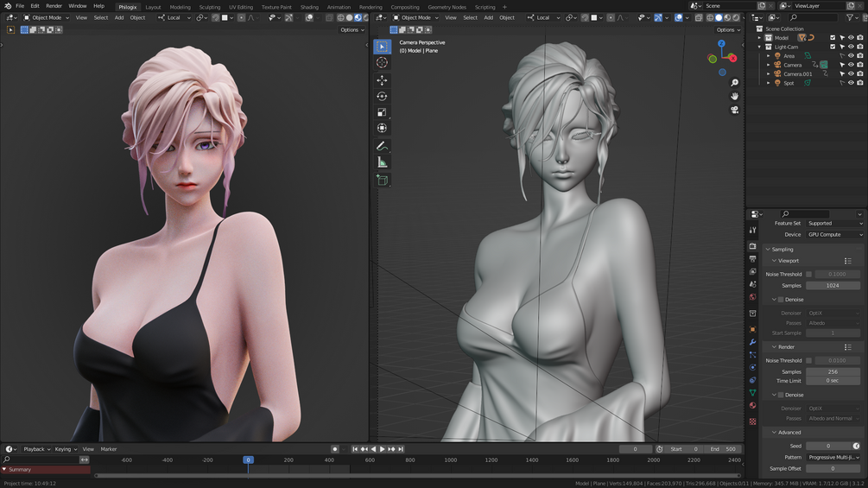Enable the Render Denoise checkbox
868x488 pixels.
point(781,395)
